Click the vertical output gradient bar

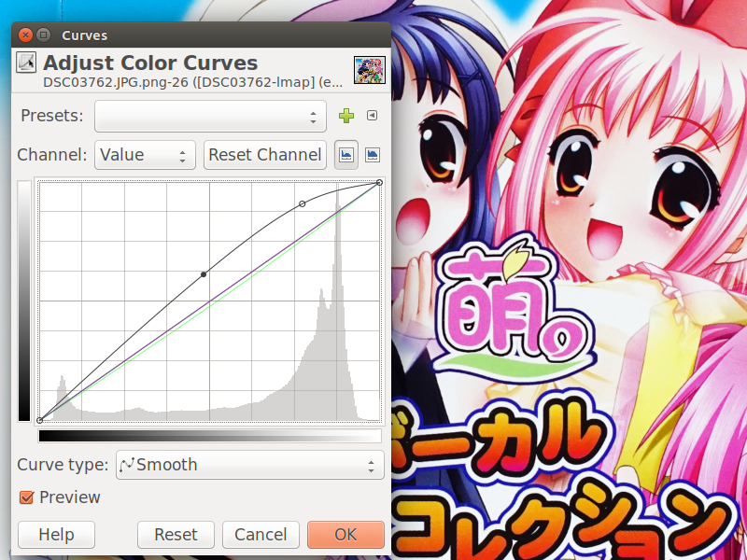(x=24, y=301)
